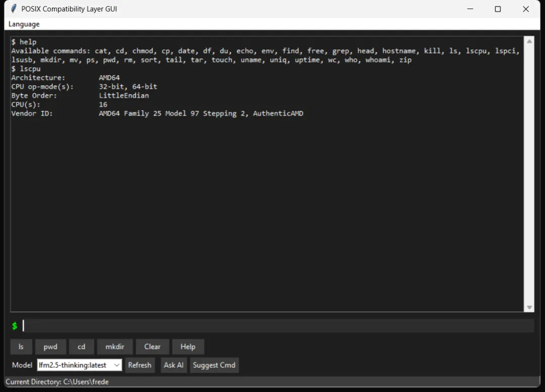The image size is (545, 392).
Task: Click 'zip' at end of command list
Action: coord(405,60)
